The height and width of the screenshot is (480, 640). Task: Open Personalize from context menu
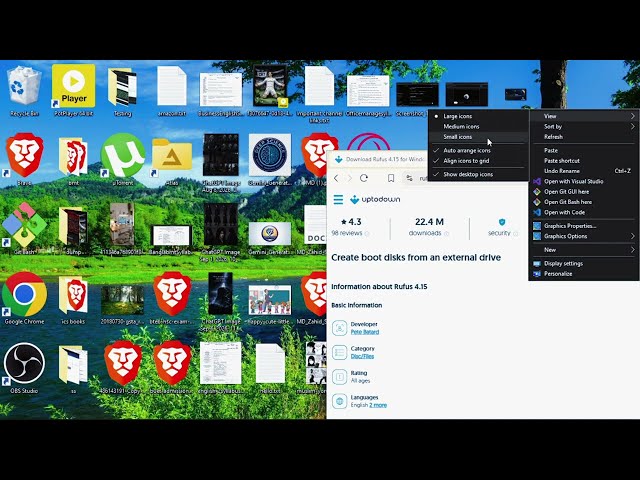(584, 273)
